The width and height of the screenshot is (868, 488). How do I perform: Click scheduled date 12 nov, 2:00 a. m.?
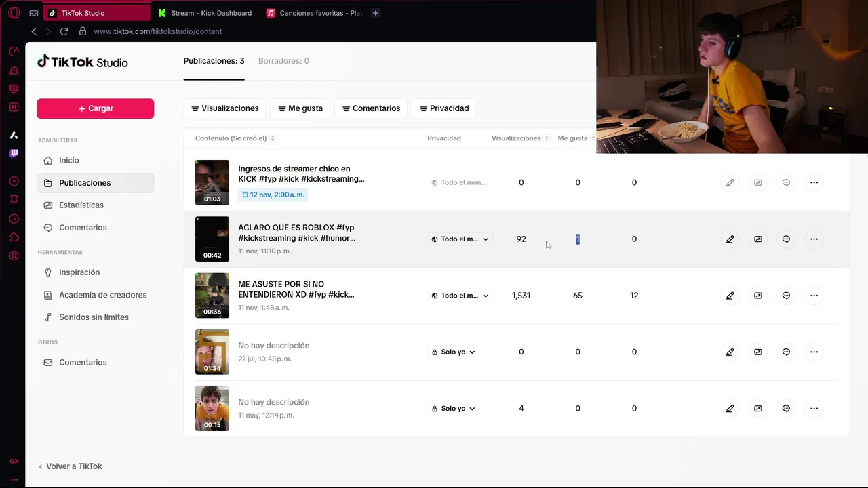273,195
